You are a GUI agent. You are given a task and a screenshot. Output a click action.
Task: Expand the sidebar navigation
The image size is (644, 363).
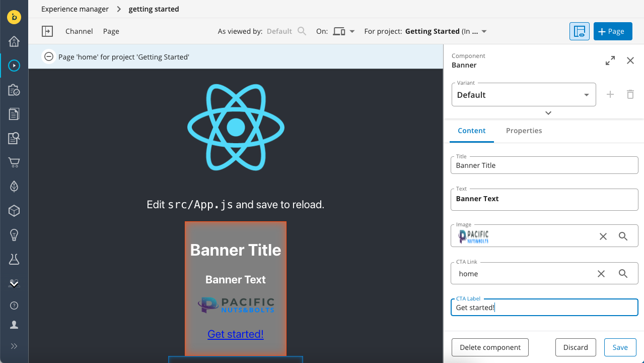(14, 346)
